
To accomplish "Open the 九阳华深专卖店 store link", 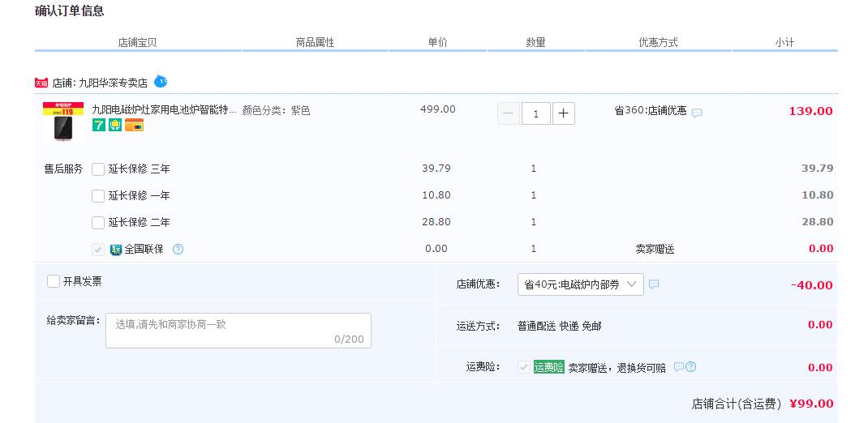I will tap(113, 83).
